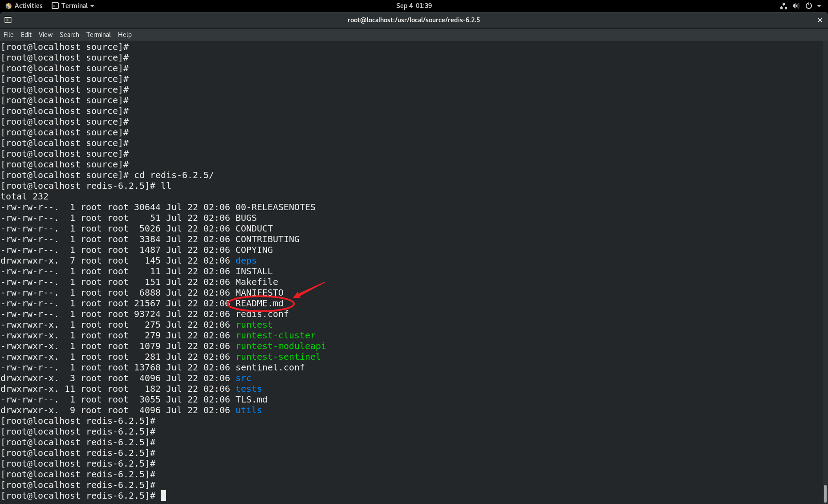The image size is (828, 504).
Task: Click the power icon in top bar
Action: (809, 6)
